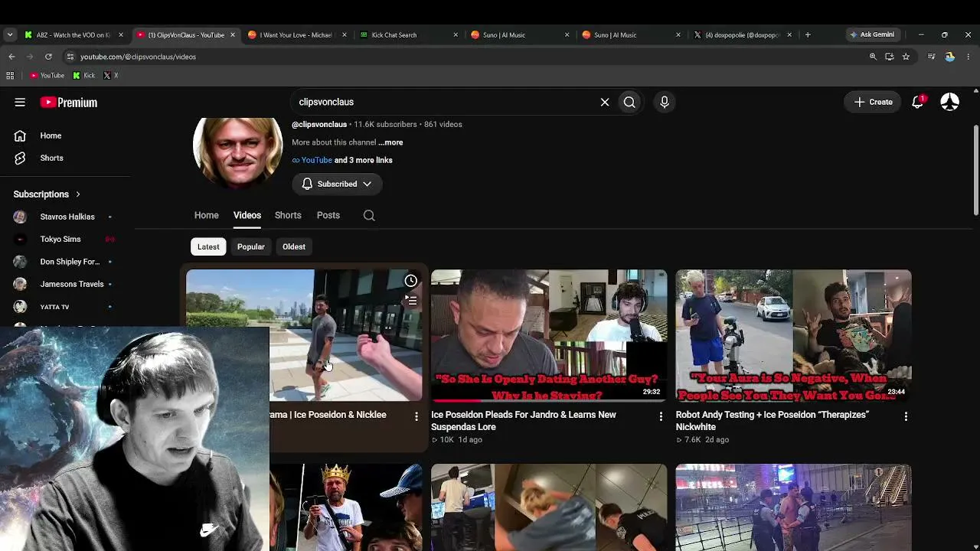Click the Create button

[x=873, y=102]
